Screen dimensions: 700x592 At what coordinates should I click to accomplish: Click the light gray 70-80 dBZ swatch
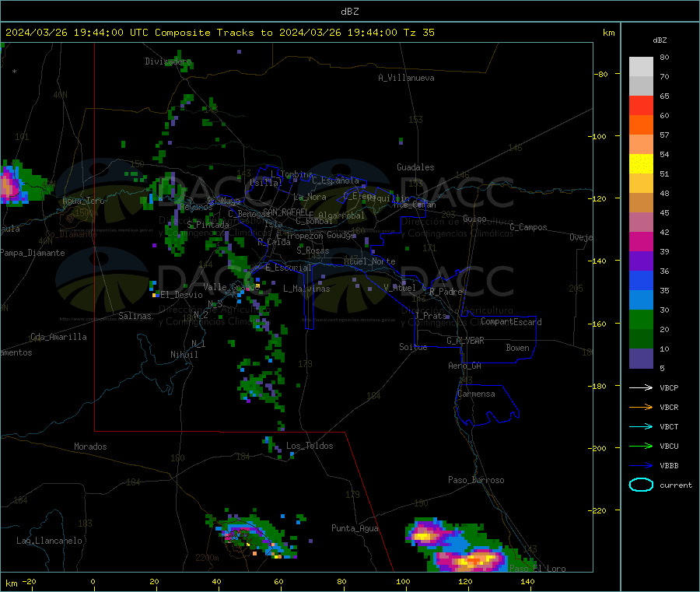tap(641, 67)
